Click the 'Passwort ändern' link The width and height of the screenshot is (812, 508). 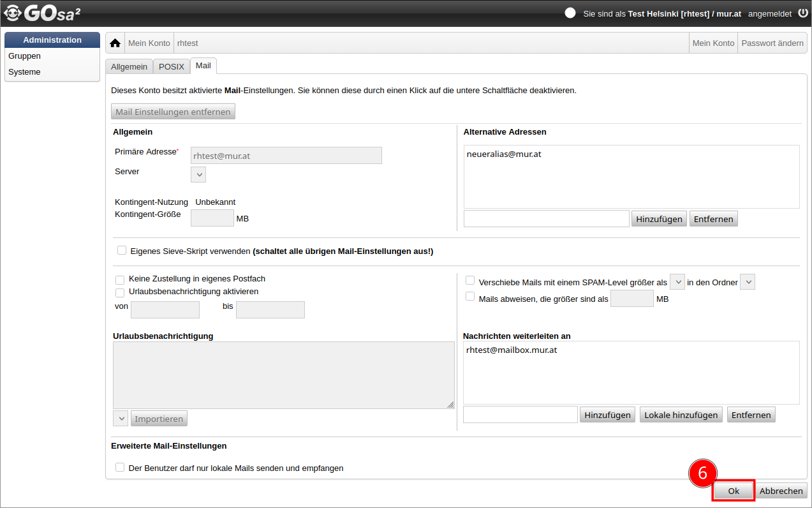click(x=772, y=43)
